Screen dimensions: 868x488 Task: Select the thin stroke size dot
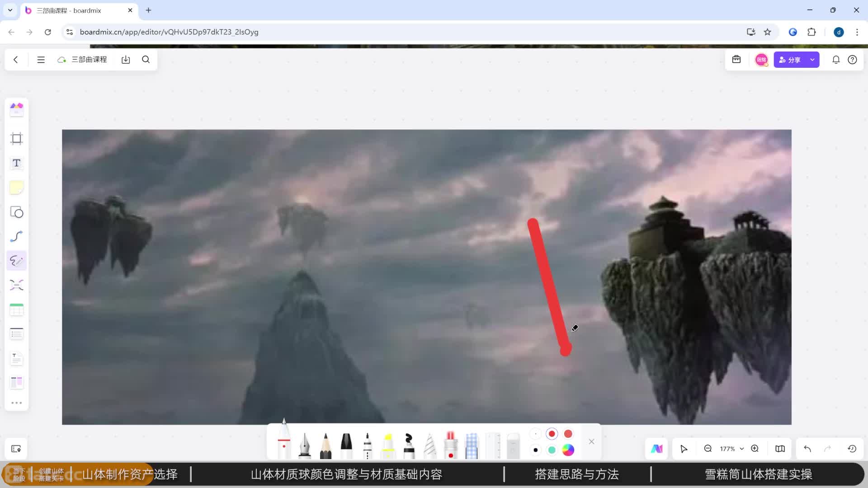(535, 434)
